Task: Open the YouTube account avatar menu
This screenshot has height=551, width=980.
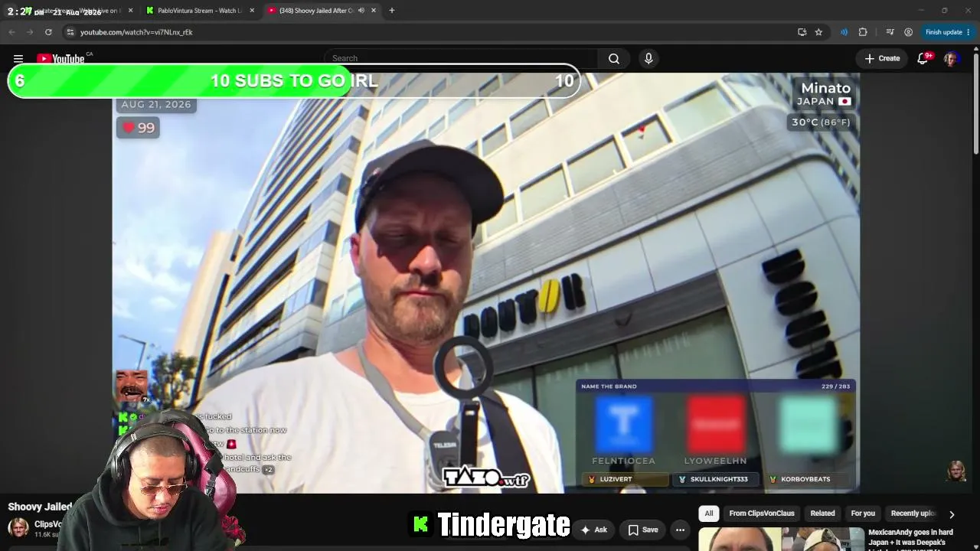Action: 952,58
